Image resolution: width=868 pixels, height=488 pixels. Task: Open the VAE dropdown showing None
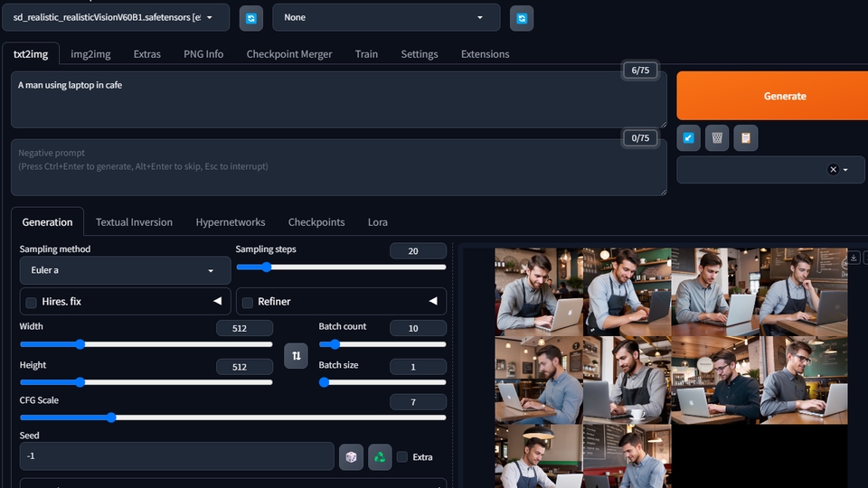tap(386, 17)
